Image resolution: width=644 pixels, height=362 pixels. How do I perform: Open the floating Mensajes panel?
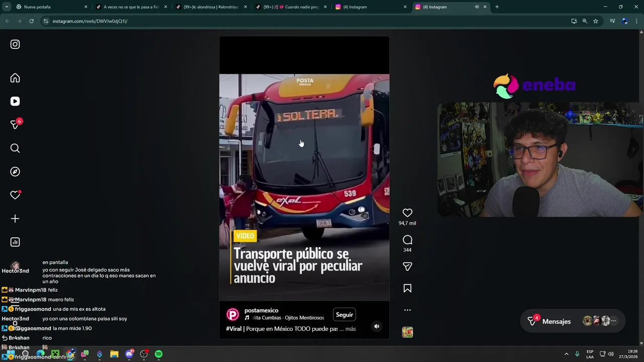pos(573,321)
